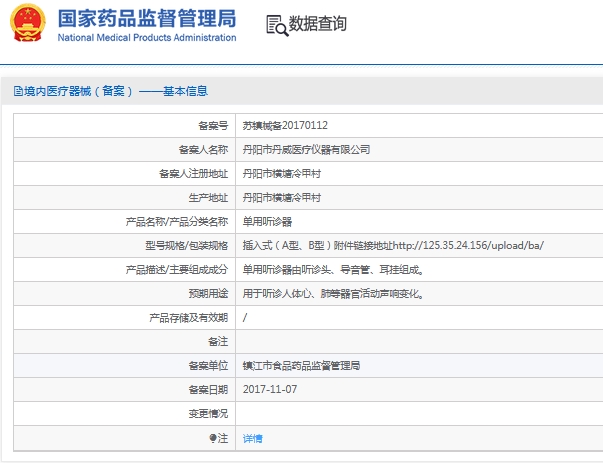The height and width of the screenshot is (463, 603).
Task: Open the 数据查询 search icon
Action: tap(277, 25)
